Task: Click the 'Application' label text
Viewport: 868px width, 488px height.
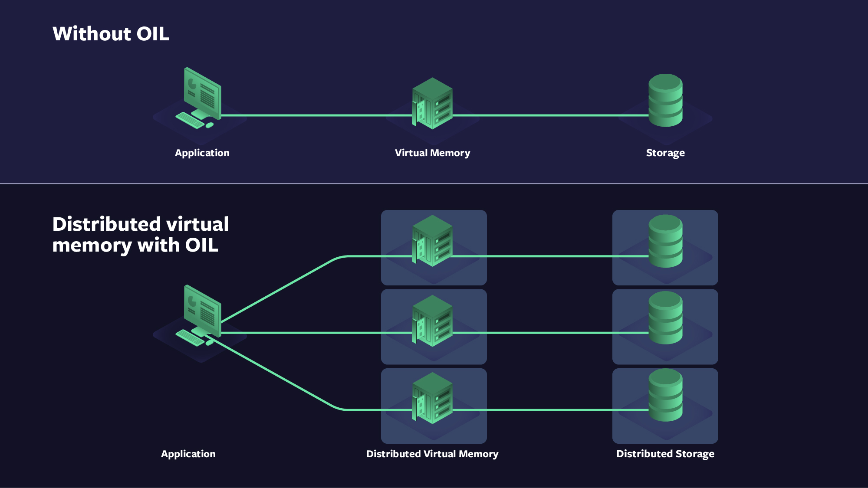Action: coord(202,153)
